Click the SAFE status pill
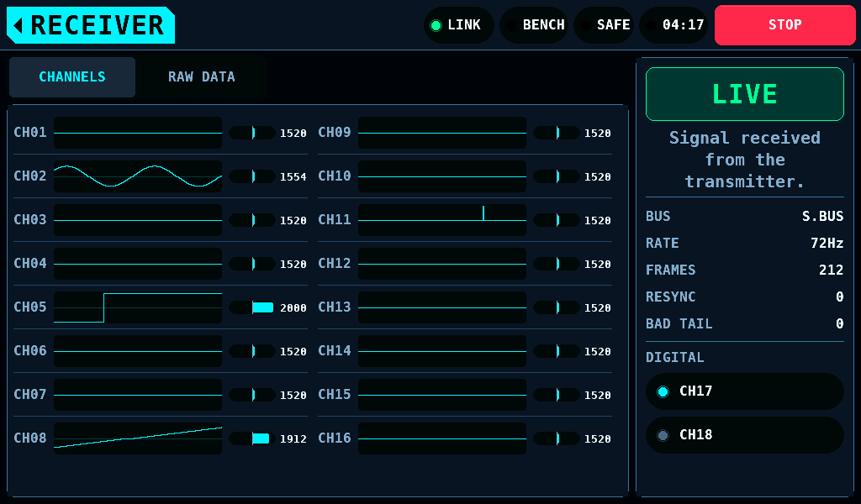Screen dimensions: 861x504 pos(605,25)
